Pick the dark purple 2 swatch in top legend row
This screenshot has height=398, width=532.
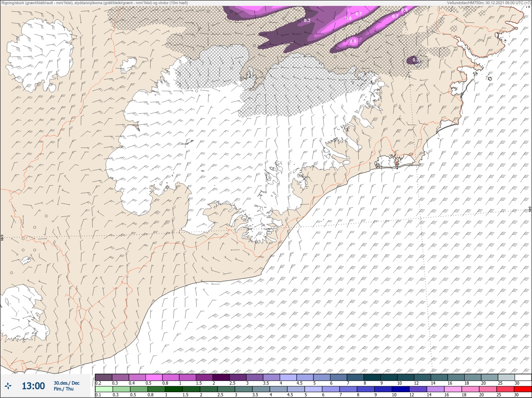tap(221, 377)
